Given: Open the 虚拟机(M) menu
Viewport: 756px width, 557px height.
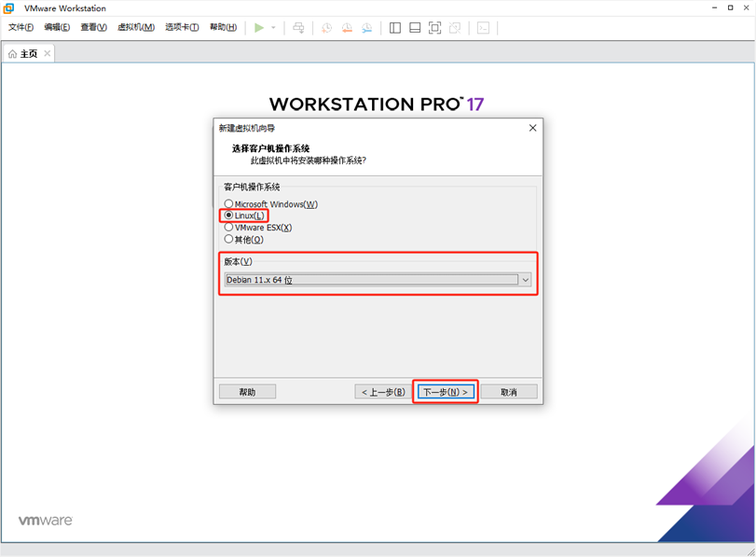Looking at the screenshot, I should (136, 27).
